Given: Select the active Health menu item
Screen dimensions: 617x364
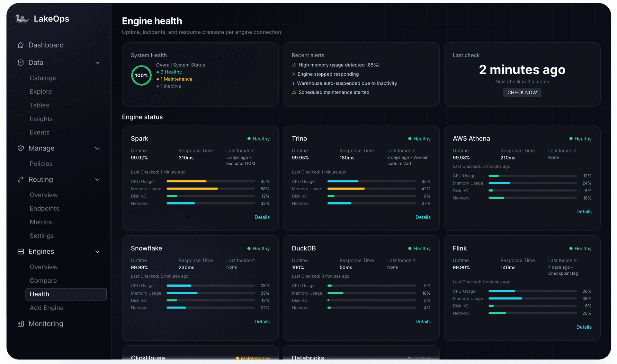Looking at the screenshot, I should pyautogui.click(x=66, y=294).
